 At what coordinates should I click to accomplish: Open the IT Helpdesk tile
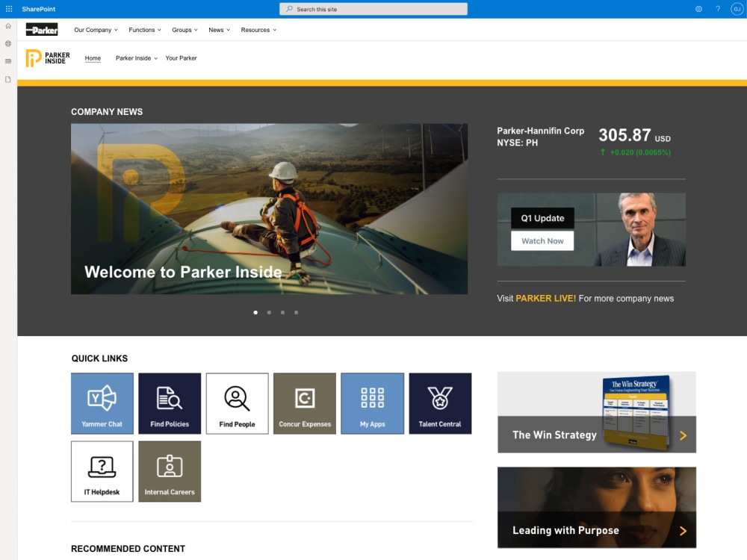click(102, 471)
